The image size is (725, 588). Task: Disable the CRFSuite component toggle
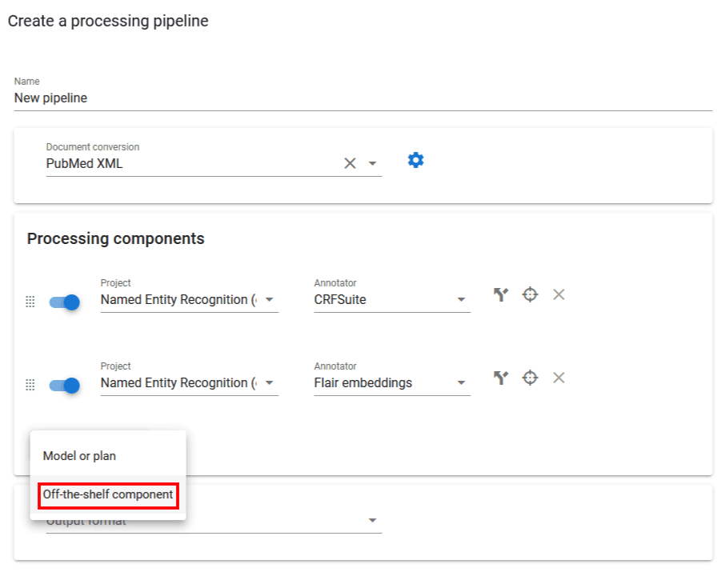[x=65, y=302]
